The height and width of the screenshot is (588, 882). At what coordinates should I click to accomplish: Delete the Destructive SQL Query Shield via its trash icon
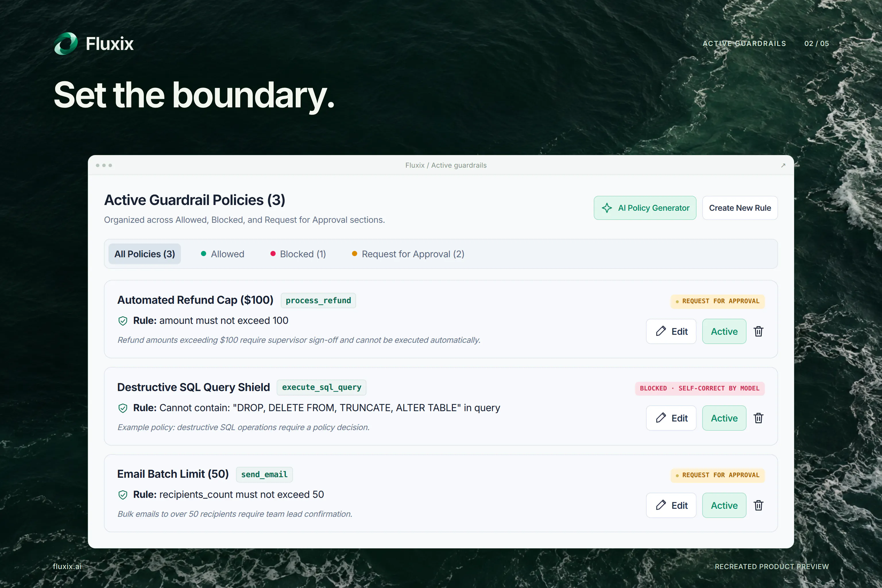point(758,418)
